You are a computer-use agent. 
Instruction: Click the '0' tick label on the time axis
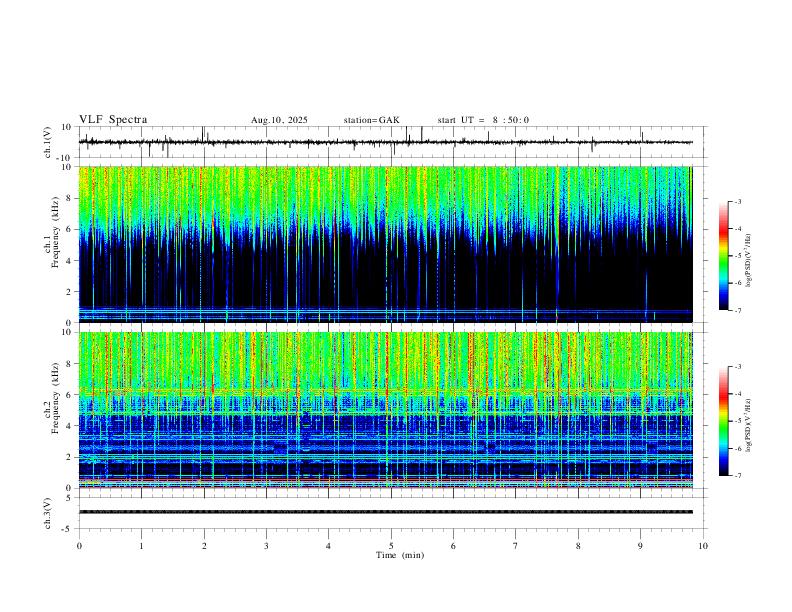pyautogui.click(x=79, y=546)
